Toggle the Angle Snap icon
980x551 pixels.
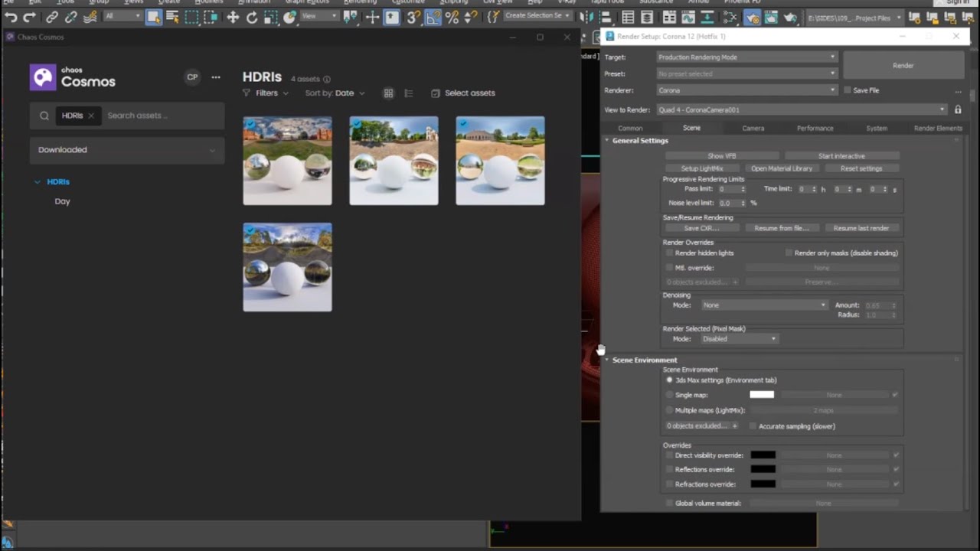click(433, 17)
